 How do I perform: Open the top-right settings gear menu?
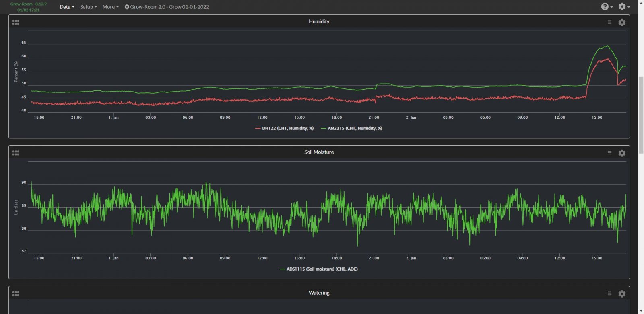coord(624,6)
